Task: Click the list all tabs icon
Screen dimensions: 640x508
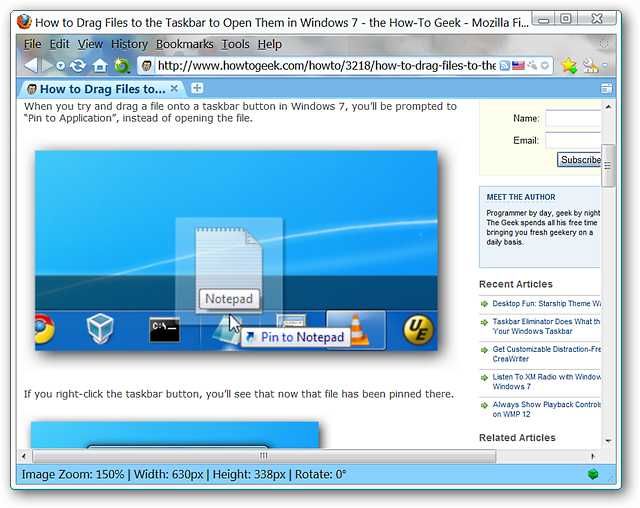Action: (606, 89)
